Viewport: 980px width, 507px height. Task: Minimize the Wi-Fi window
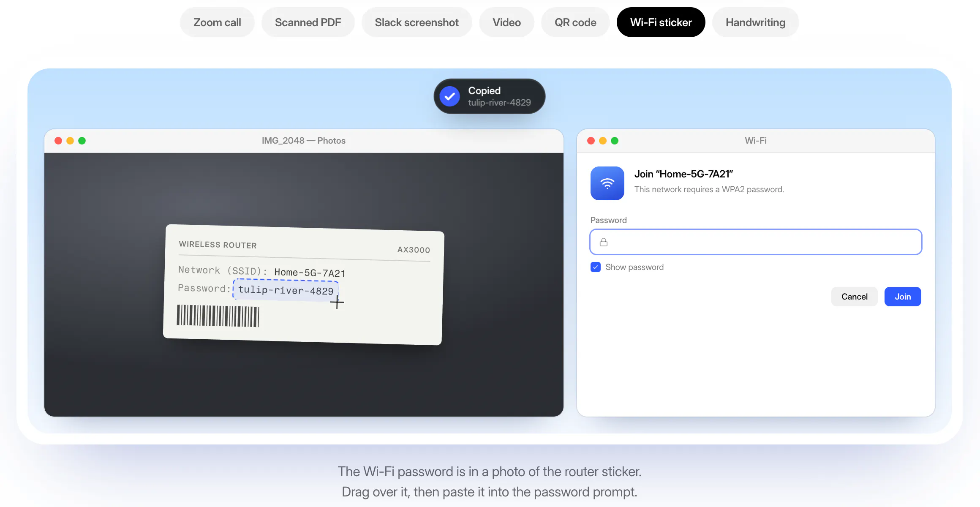[x=603, y=141]
